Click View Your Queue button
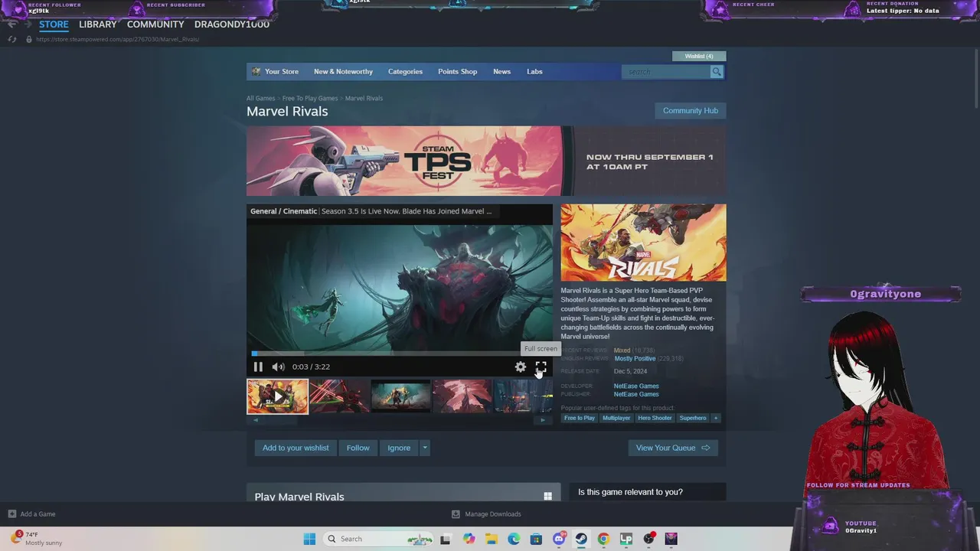 [x=673, y=448]
